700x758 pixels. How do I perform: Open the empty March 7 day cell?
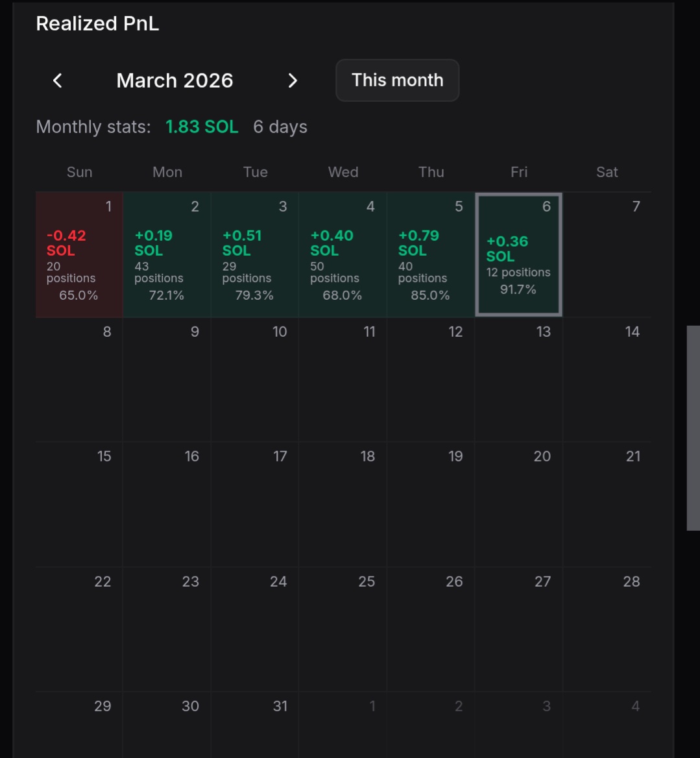(607, 254)
